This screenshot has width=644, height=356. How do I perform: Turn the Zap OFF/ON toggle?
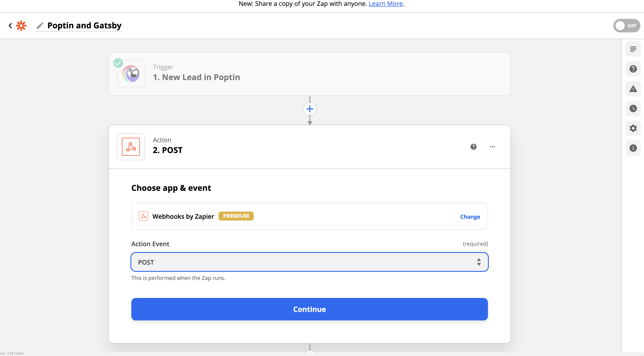(626, 26)
